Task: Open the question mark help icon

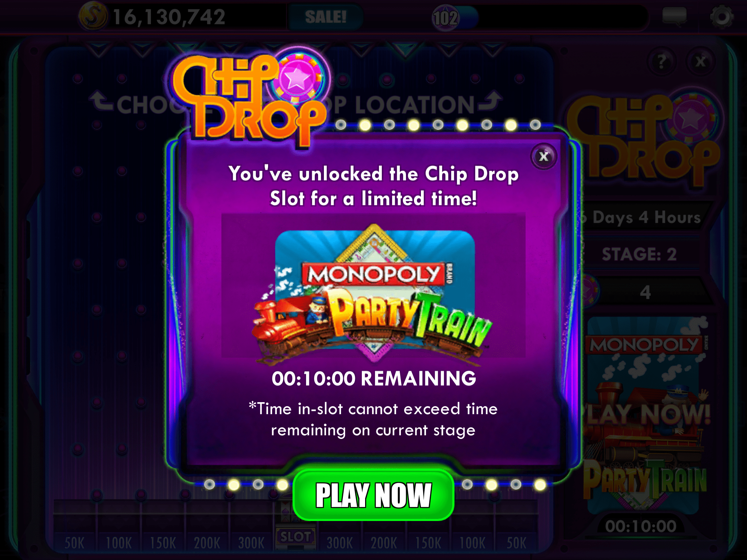Action: (662, 62)
